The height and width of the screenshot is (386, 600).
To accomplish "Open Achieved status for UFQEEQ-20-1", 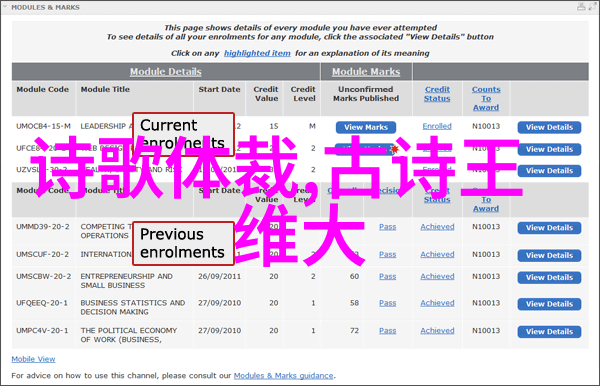I will tap(437, 303).
